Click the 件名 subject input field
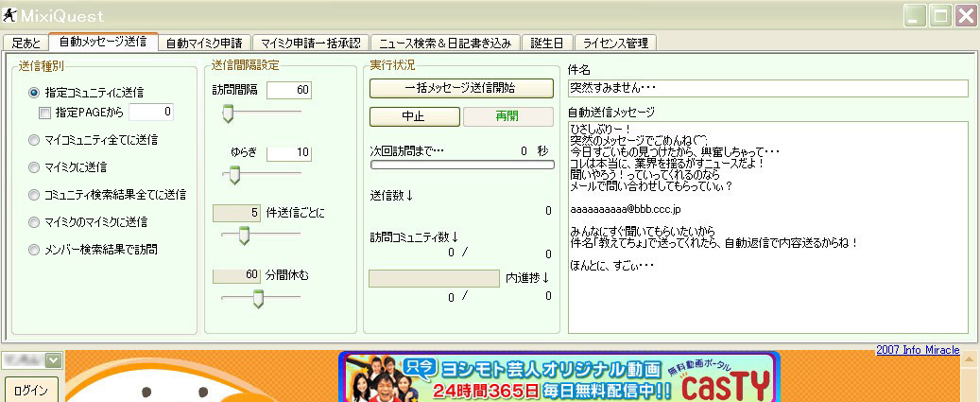Screen dimensions: 980x402 (768, 88)
